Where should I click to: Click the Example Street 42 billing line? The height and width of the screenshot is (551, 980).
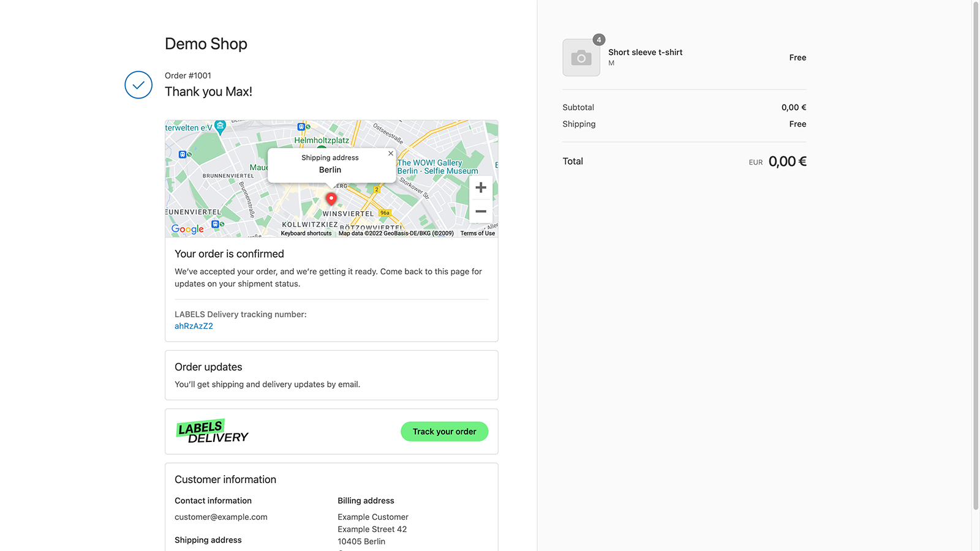[x=372, y=529]
